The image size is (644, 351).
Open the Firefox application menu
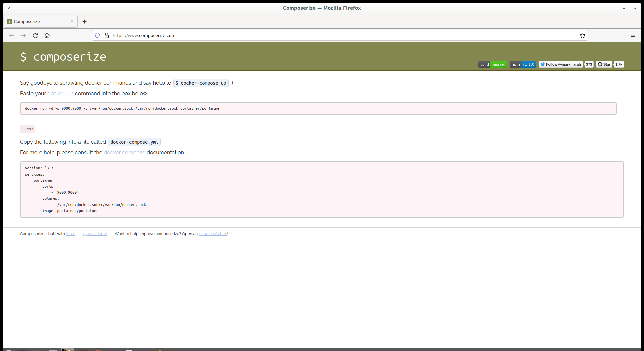click(x=632, y=35)
